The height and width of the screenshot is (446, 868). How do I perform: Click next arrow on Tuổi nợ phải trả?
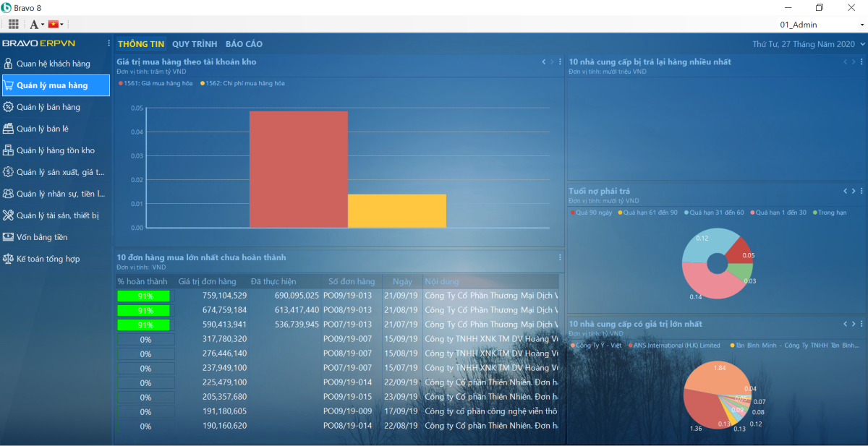click(854, 191)
